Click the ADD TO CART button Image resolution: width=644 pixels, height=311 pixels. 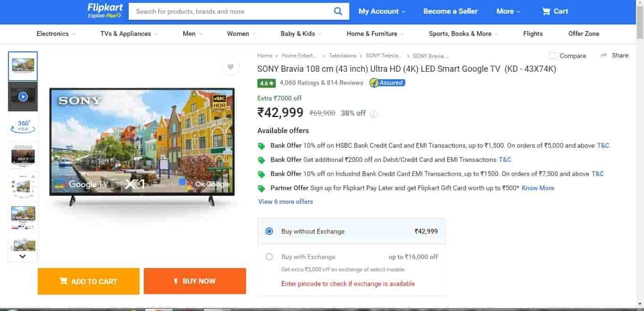[89, 281]
